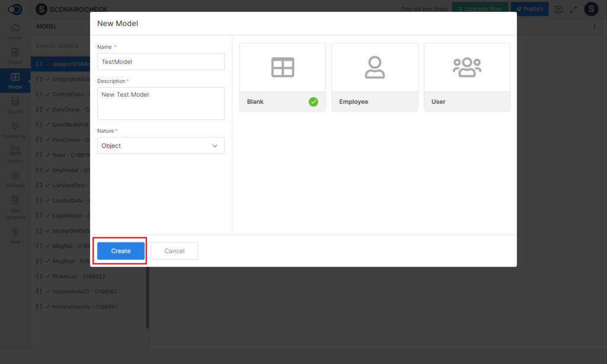The image size is (607, 364).
Task: Select the Employee template card
Action: click(375, 77)
